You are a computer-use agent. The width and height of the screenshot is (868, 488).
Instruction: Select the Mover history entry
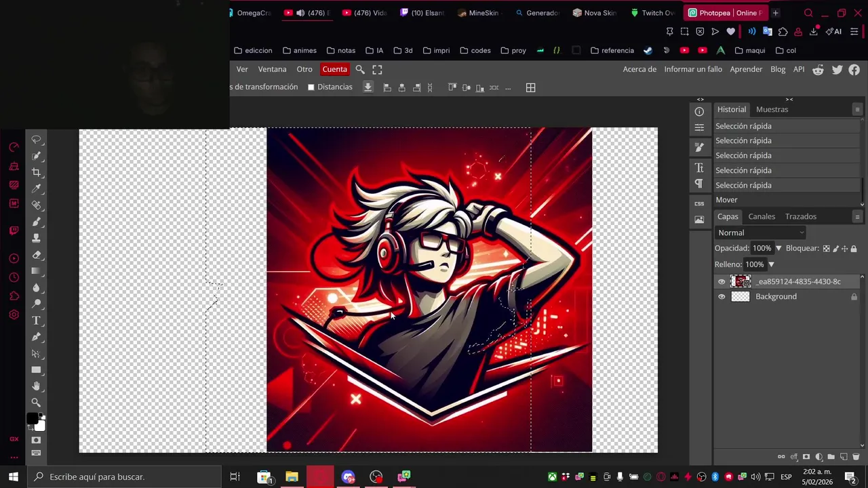click(787, 200)
